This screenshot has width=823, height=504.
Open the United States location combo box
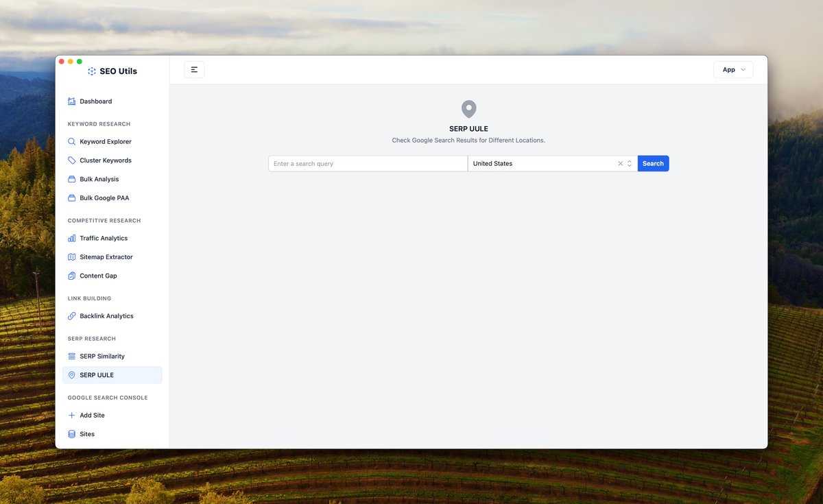point(553,164)
